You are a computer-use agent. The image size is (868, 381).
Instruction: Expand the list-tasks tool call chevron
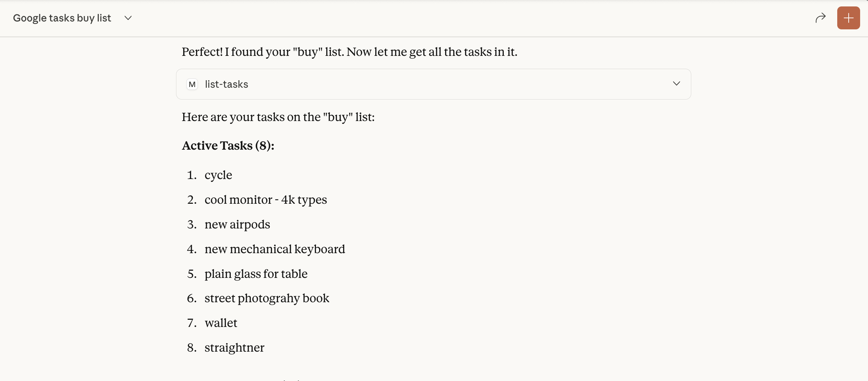(676, 84)
